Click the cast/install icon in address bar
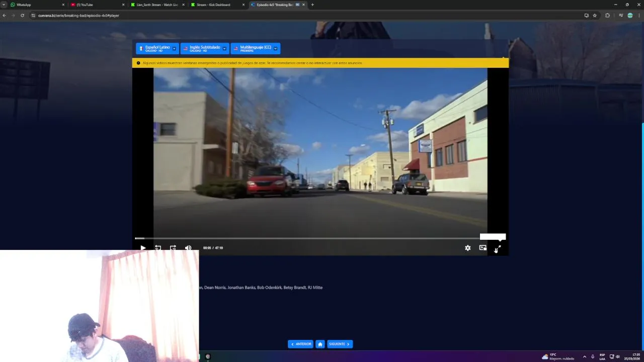644x362 pixels. point(586,16)
